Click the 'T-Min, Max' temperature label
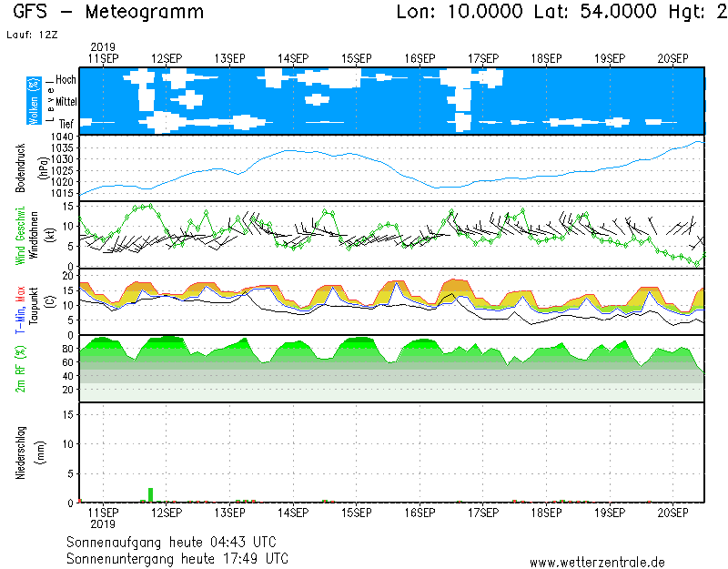Image resolution: width=728 pixels, height=569 pixels. [20, 310]
